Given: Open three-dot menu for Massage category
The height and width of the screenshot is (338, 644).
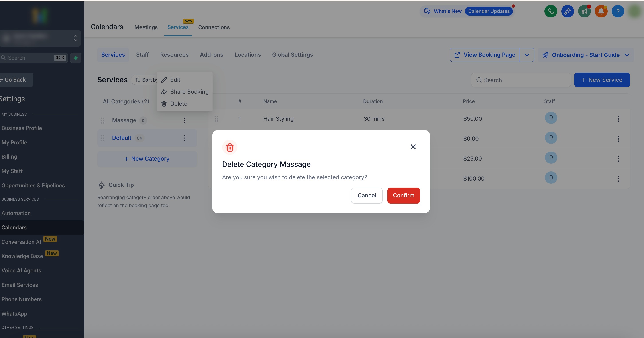Looking at the screenshot, I should pos(185,120).
